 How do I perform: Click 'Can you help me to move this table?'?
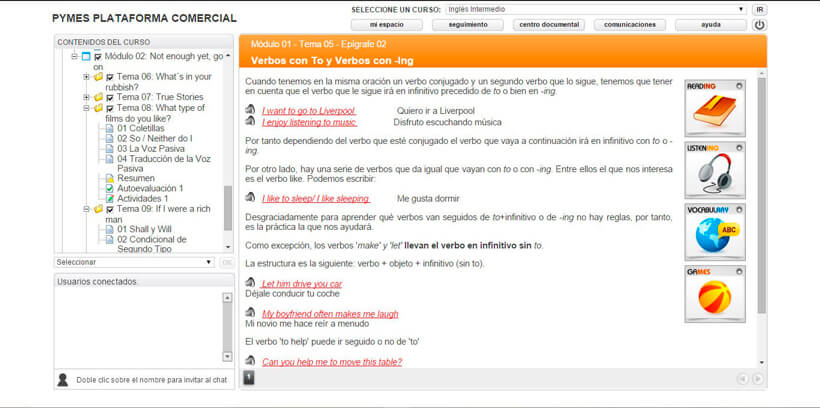pyautogui.click(x=332, y=361)
